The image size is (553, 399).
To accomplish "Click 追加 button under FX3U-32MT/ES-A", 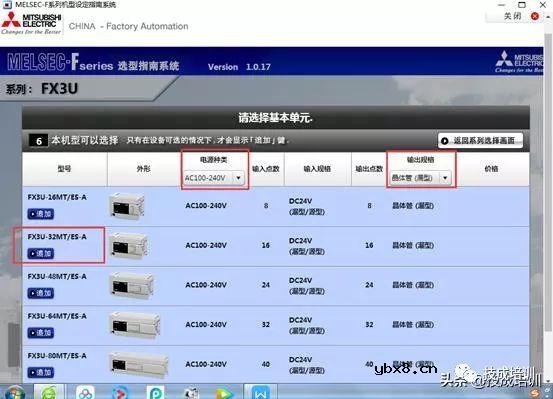I will tap(41, 253).
